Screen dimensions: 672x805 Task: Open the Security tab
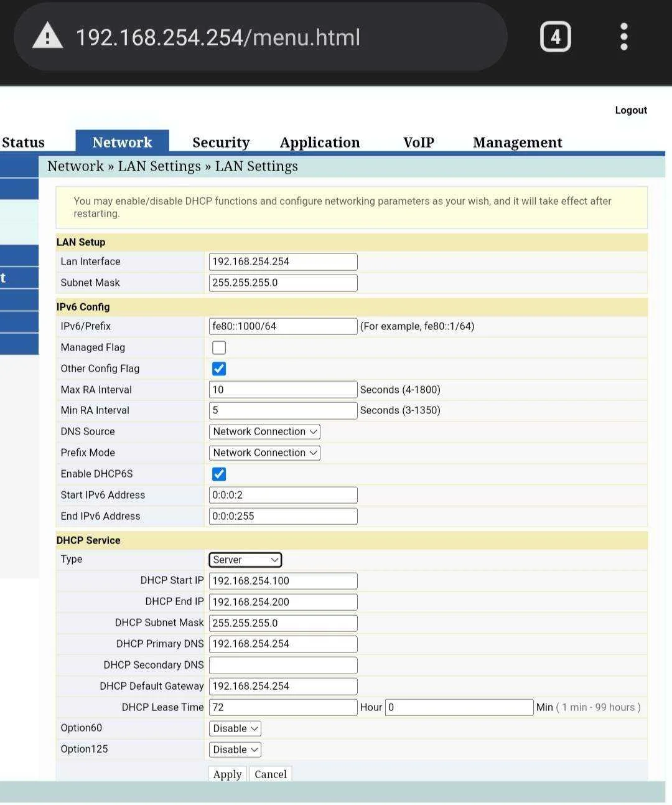(221, 143)
